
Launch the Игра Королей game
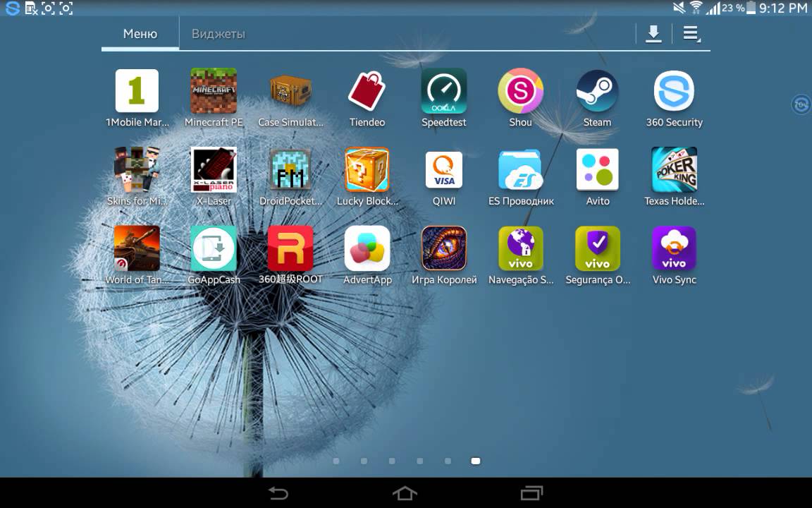click(444, 248)
